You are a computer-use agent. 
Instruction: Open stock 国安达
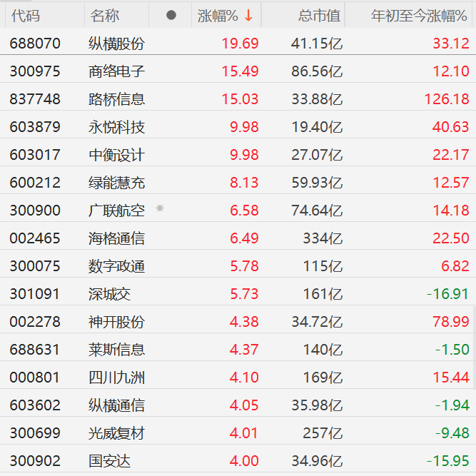109,461
